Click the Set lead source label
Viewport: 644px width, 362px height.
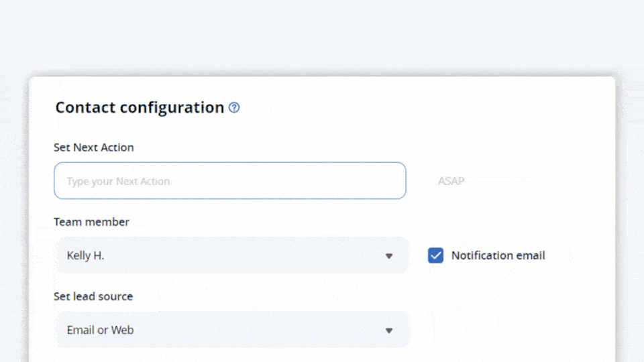[x=93, y=296]
